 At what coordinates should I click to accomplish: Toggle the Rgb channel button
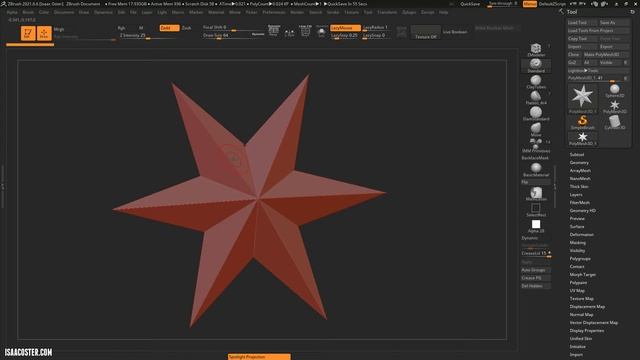click(x=122, y=28)
